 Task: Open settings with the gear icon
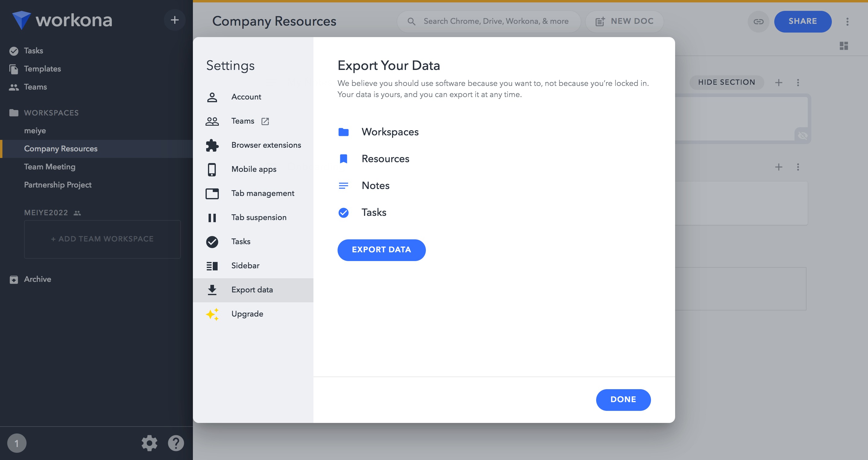click(149, 443)
